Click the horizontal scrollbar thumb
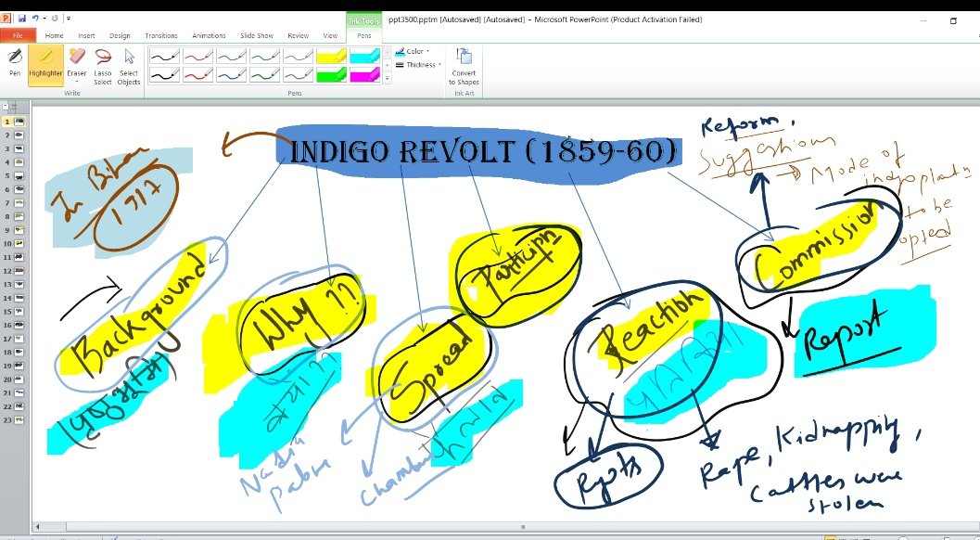The image size is (980, 540). pyautogui.click(x=523, y=527)
